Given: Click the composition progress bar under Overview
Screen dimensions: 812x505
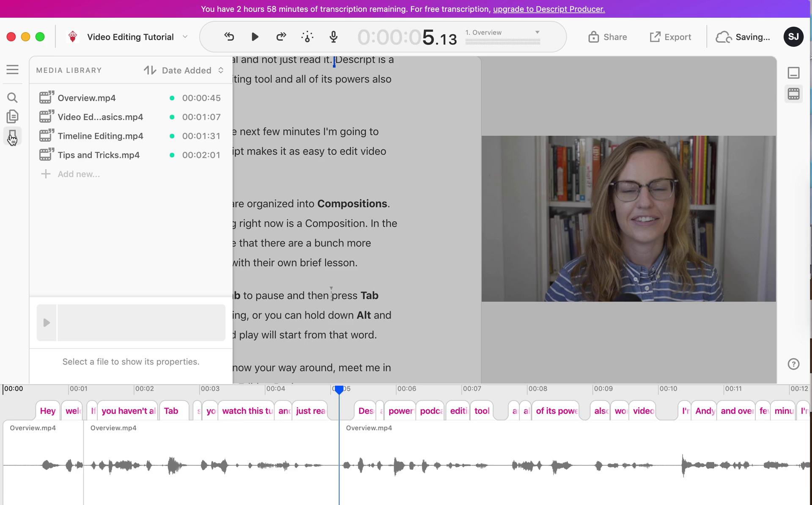Looking at the screenshot, I should [x=502, y=41].
